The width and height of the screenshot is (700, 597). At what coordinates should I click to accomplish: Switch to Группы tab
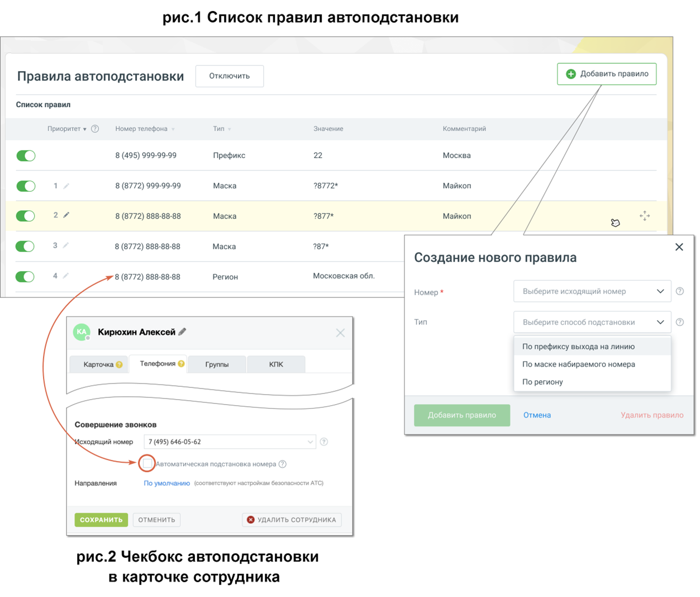(217, 364)
